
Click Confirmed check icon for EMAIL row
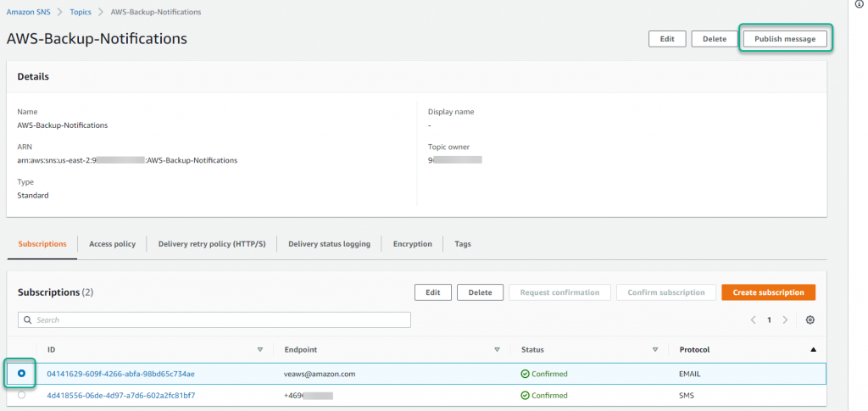525,374
